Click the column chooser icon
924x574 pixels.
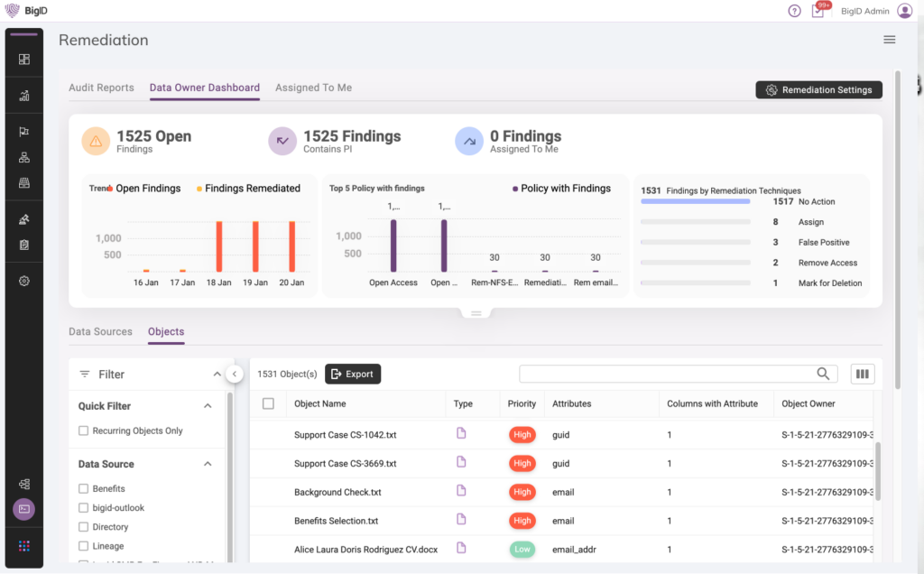862,374
